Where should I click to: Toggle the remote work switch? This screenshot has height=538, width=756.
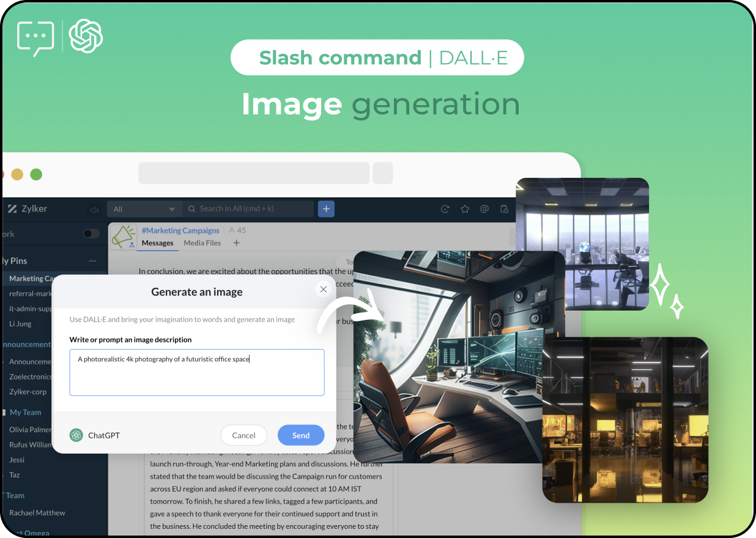point(91,234)
